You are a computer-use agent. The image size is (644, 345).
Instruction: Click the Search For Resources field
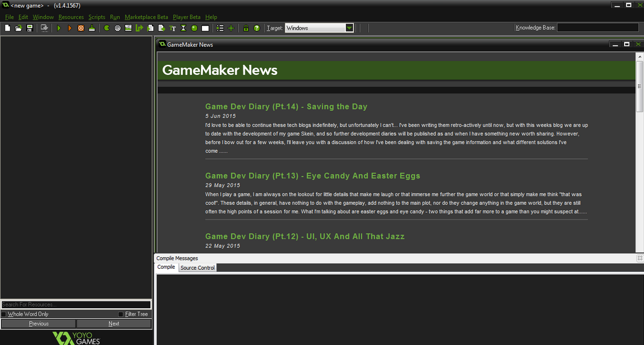(76, 305)
